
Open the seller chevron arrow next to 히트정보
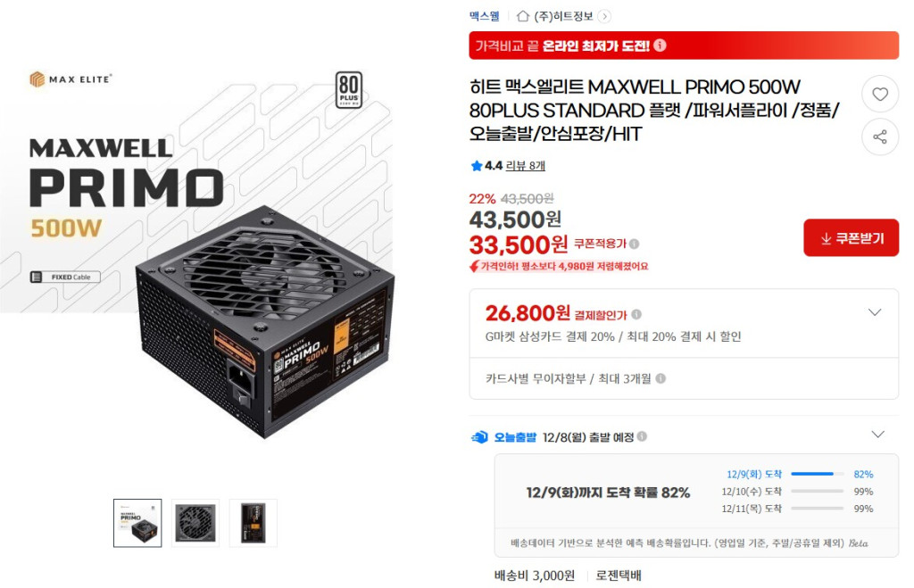point(605,16)
